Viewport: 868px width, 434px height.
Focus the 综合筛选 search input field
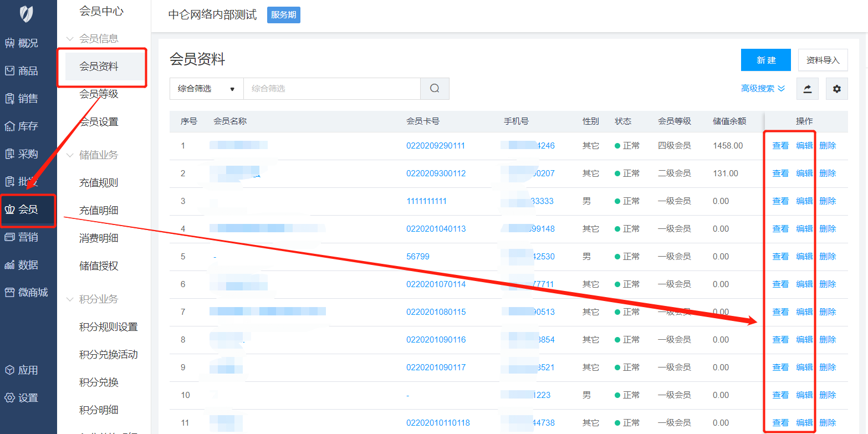[331, 89]
